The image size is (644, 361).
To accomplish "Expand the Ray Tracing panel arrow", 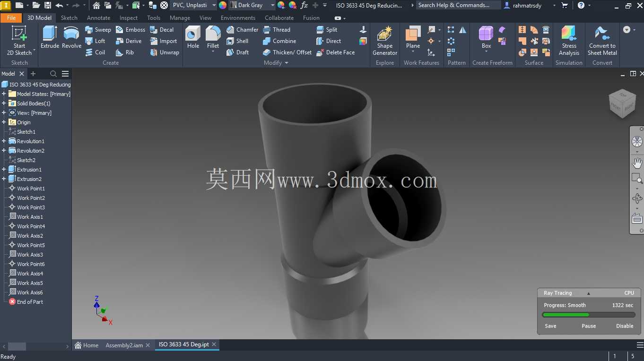I will [589, 293].
